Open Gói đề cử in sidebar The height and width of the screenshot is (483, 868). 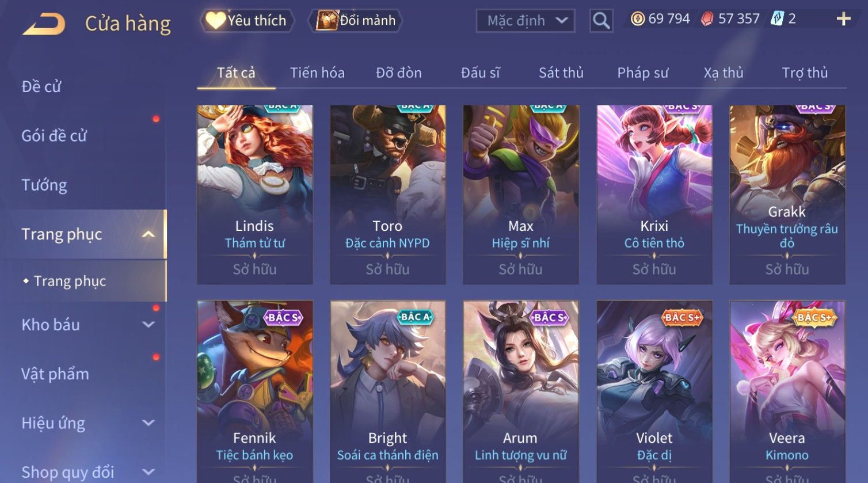(54, 136)
